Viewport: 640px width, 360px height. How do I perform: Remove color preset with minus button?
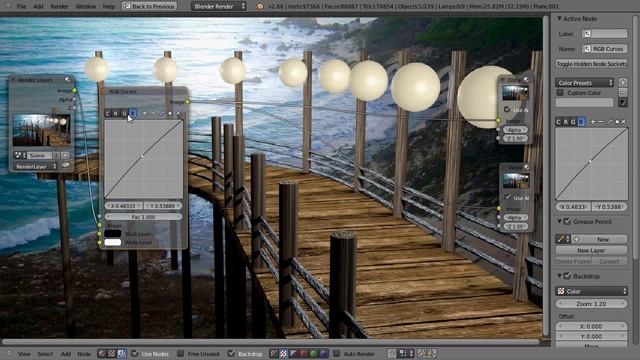623,91
